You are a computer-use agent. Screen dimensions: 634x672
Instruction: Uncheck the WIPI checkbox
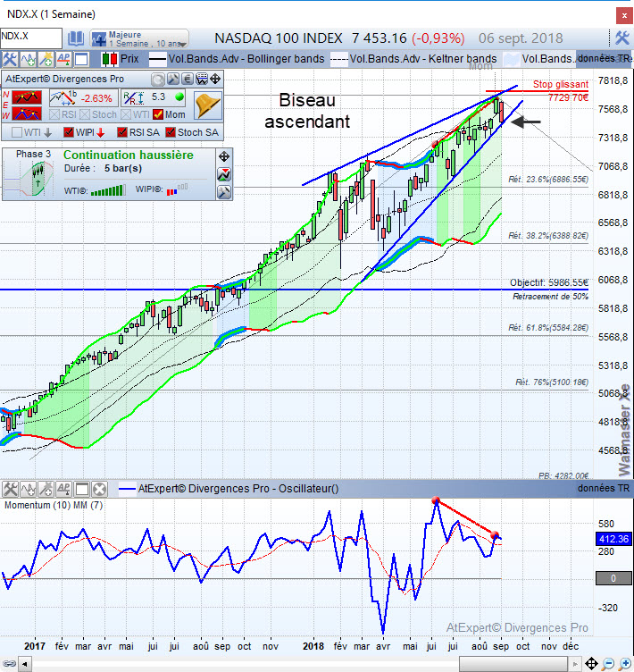[69, 132]
